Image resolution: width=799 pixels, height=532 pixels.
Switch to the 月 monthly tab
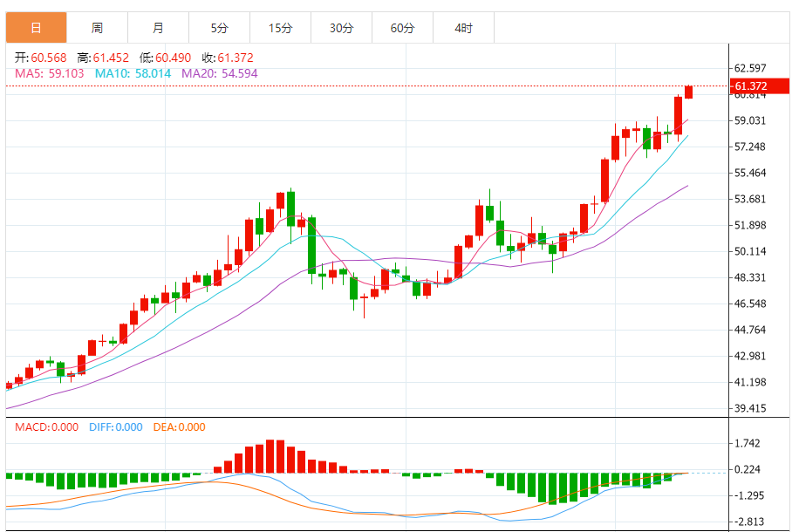point(158,28)
